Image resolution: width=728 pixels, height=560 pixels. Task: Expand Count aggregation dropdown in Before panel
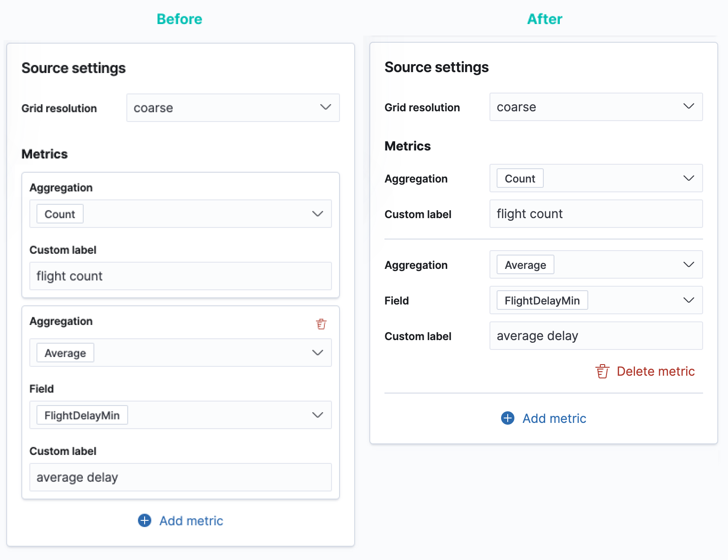coord(180,214)
